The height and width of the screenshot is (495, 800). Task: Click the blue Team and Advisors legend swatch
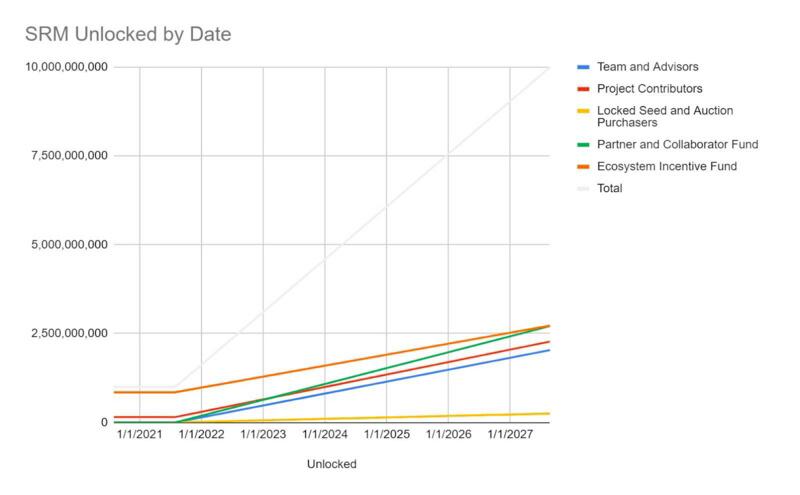[583, 67]
